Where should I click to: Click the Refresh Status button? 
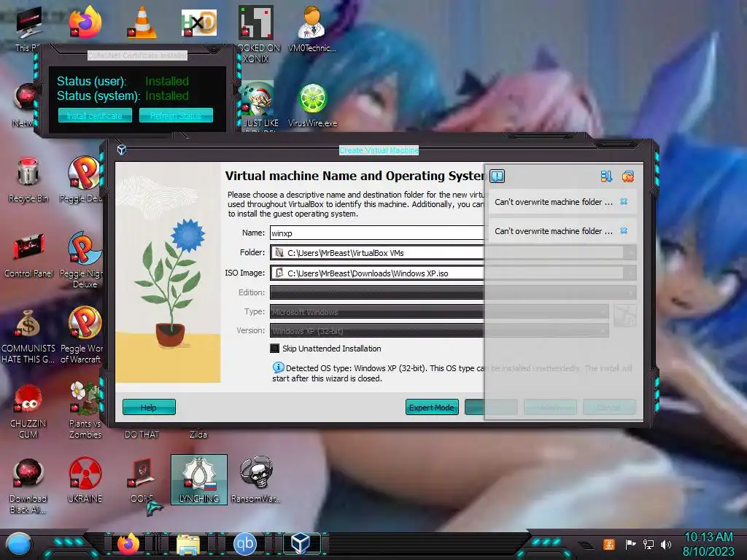[176, 115]
